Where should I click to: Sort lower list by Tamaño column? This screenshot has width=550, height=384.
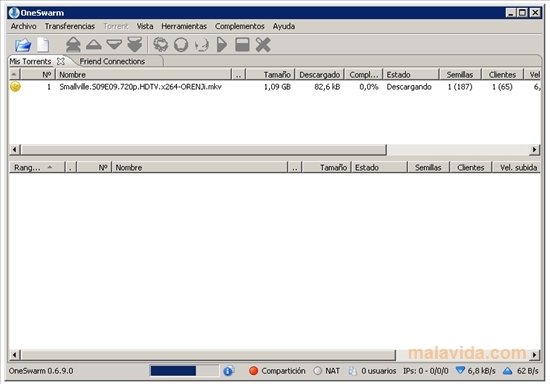tap(327, 167)
